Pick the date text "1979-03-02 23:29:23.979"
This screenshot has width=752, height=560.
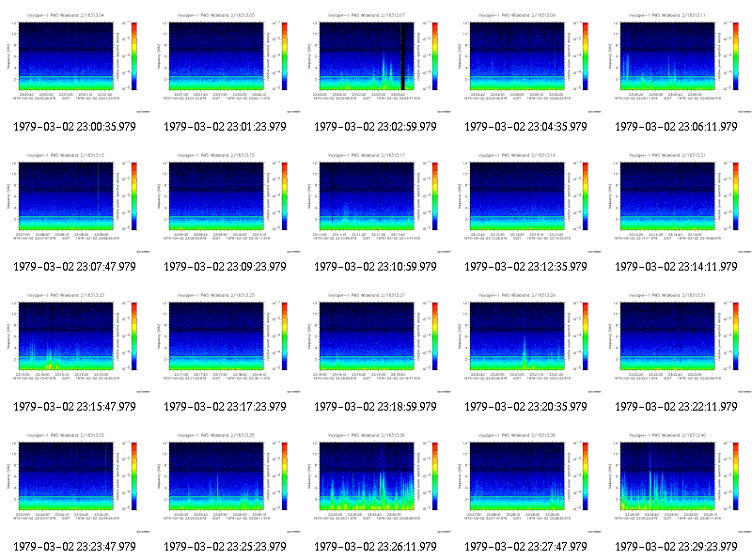(x=676, y=547)
